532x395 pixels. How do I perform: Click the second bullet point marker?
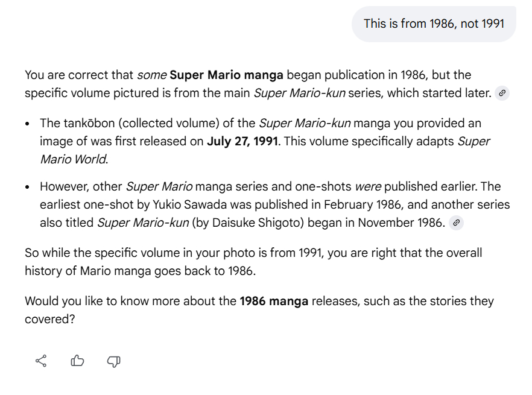28,187
